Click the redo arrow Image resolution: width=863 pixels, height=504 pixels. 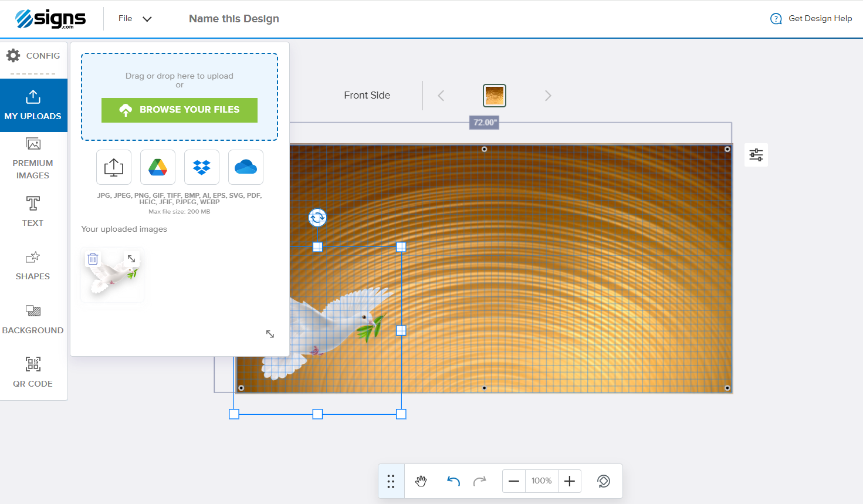tap(480, 481)
